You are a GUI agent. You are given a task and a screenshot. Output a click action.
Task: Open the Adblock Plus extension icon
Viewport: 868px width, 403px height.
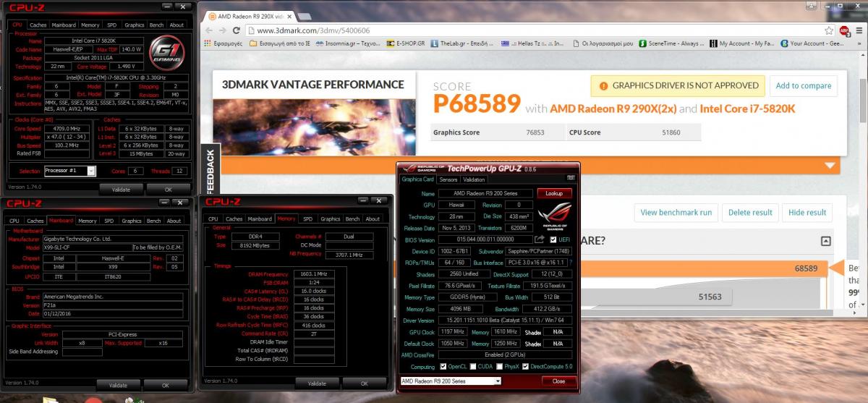point(843,30)
